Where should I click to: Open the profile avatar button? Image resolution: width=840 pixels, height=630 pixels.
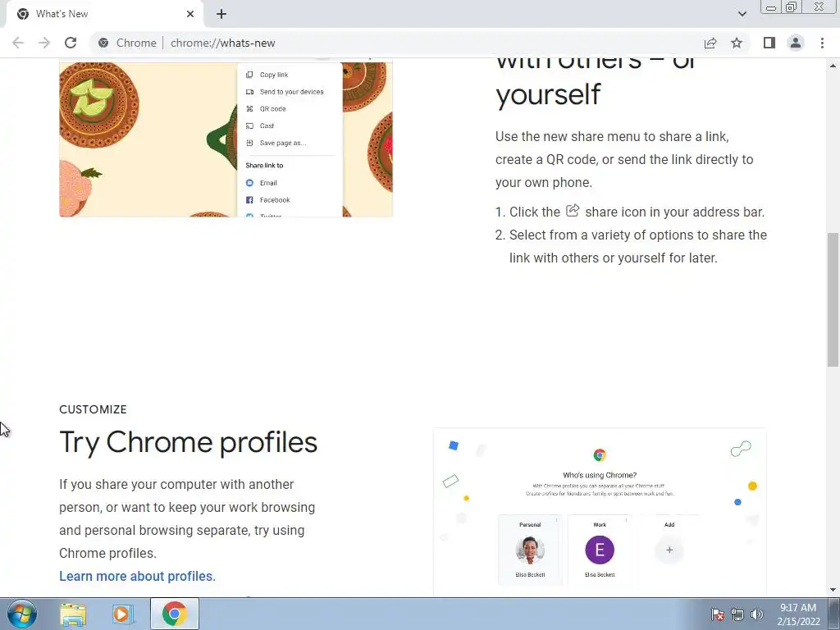click(796, 43)
